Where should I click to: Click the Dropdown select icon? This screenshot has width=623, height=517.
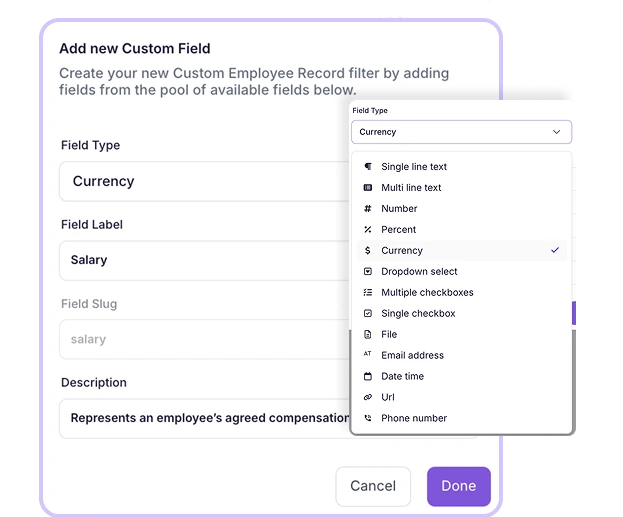point(368,272)
